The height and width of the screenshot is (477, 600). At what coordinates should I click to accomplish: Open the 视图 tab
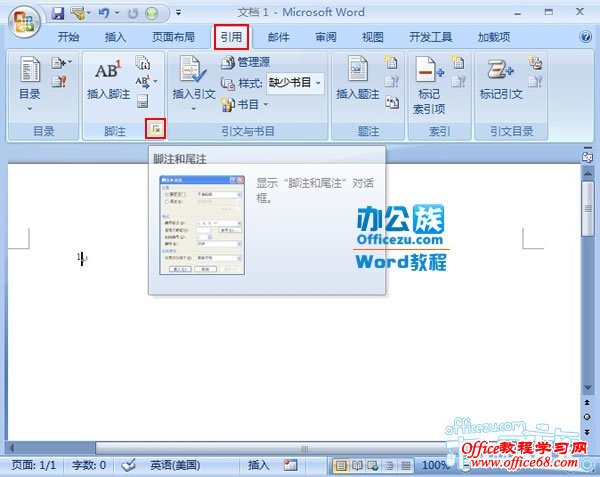tap(373, 37)
